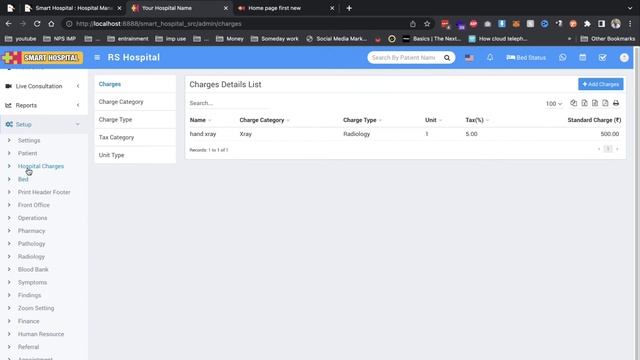Click the share page icon in address bar

tap(413, 24)
